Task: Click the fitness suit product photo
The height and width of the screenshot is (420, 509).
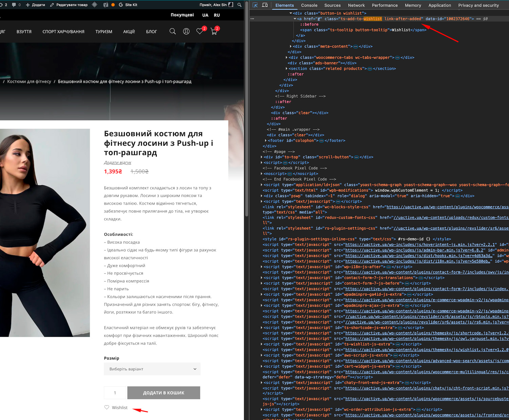Action: (x=45, y=233)
